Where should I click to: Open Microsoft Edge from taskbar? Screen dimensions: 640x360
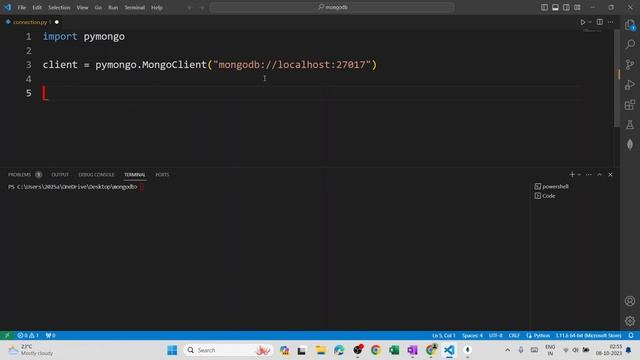(x=339, y=350)
